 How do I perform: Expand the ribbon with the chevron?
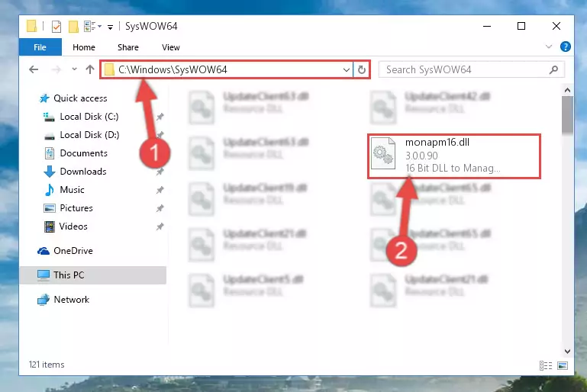click(x=548, y=47)
